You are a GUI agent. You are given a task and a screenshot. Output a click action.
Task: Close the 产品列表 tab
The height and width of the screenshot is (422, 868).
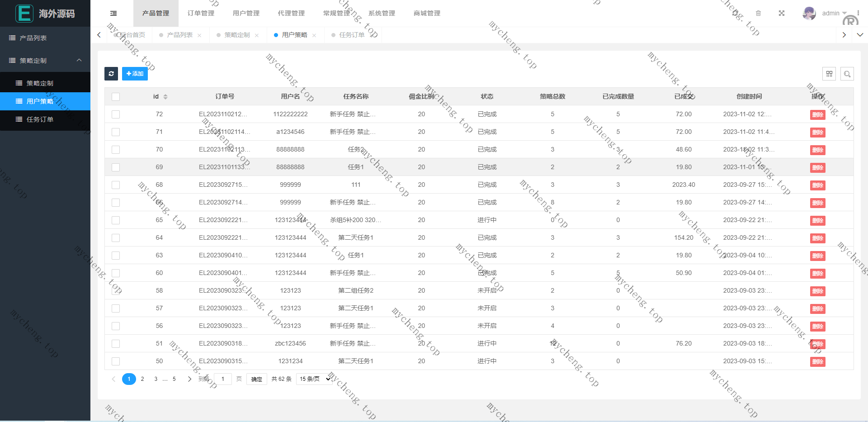point(199,35)
